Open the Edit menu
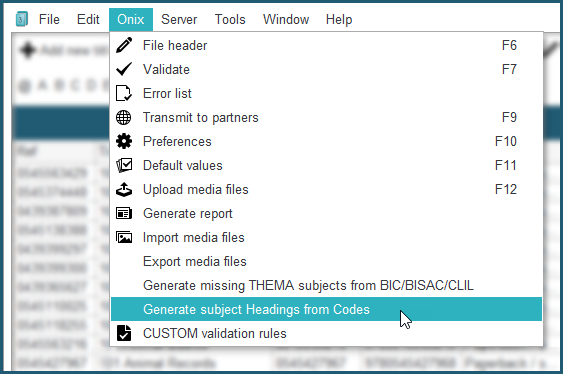Viewport: 563px width, 374px height. 88,19
